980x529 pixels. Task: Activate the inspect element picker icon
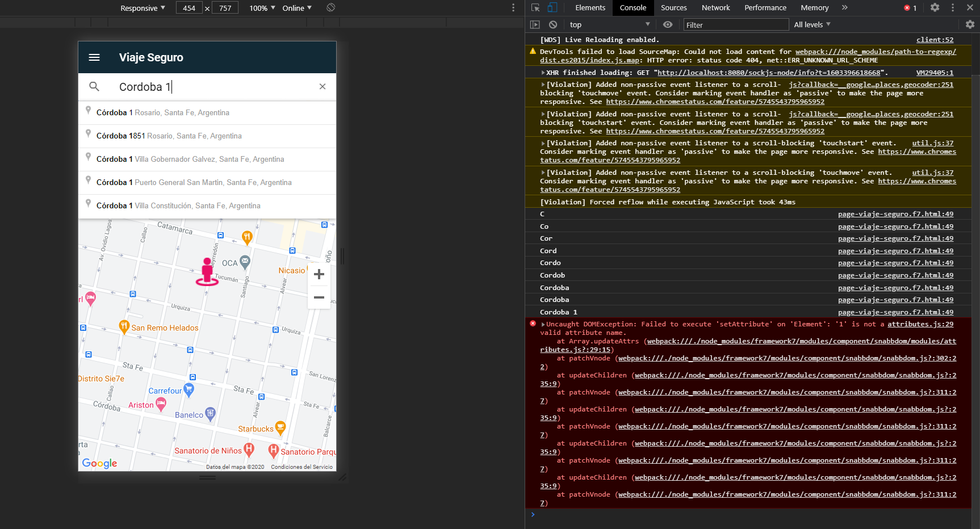point(535,8)
